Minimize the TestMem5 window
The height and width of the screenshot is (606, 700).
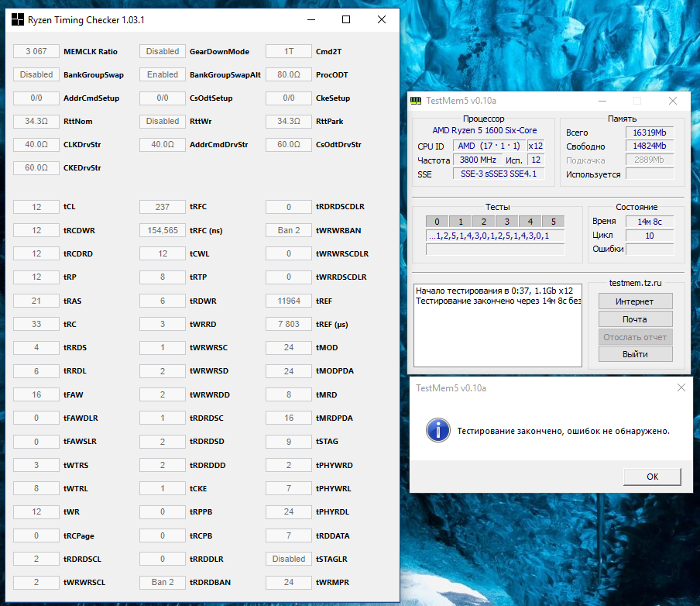602,101
